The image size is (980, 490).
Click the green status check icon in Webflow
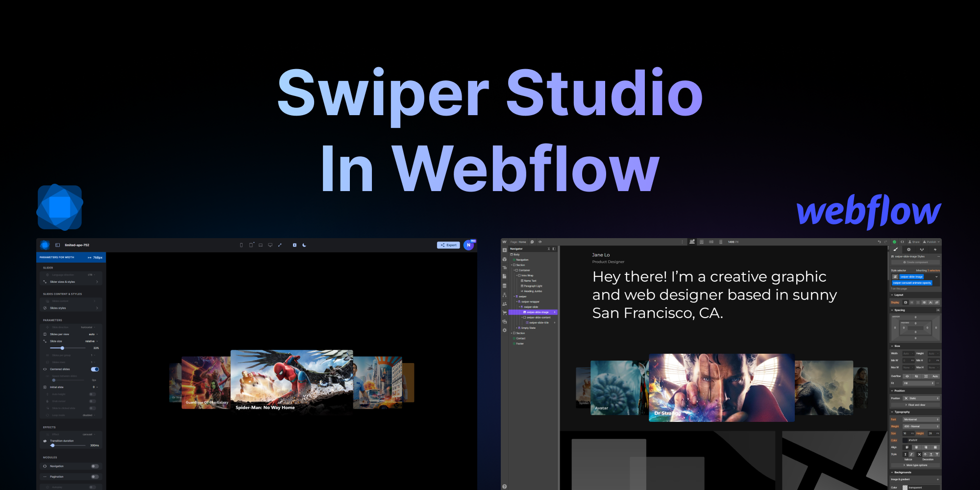coord(894,242)
